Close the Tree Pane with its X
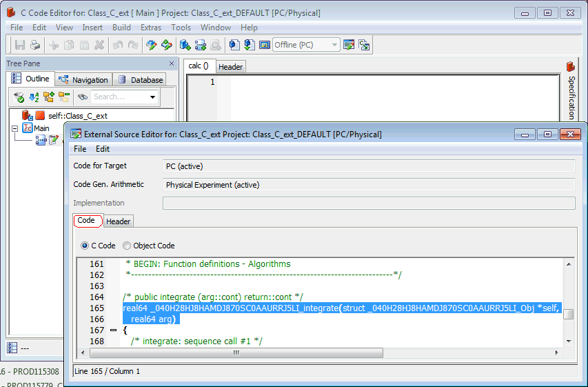The image size is (588, 387). tap(172, 63)
